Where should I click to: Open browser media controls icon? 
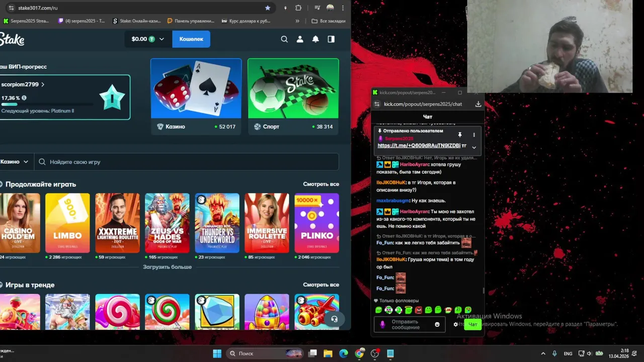(317, 8)
